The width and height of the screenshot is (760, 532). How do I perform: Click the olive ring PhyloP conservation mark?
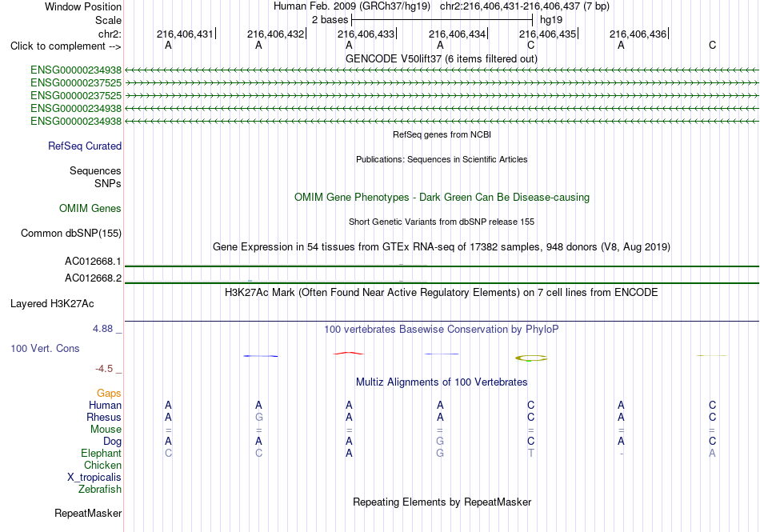coord(531,358)
